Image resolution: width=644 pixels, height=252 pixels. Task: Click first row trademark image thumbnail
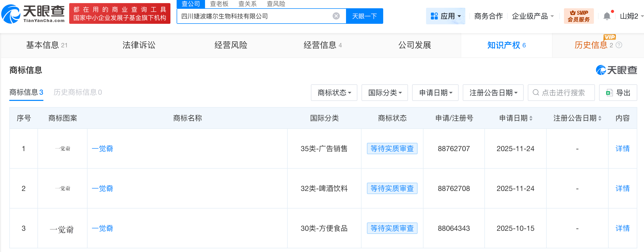pos(62,149)
